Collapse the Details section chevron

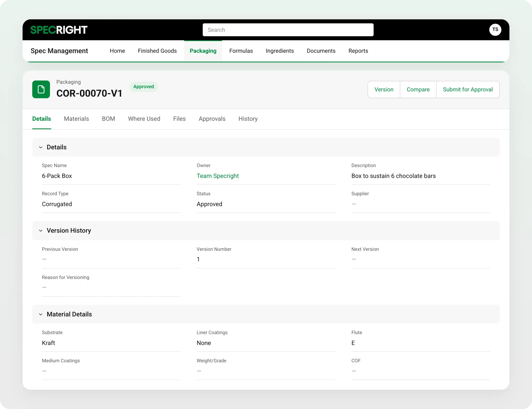[x=41, y=147]
